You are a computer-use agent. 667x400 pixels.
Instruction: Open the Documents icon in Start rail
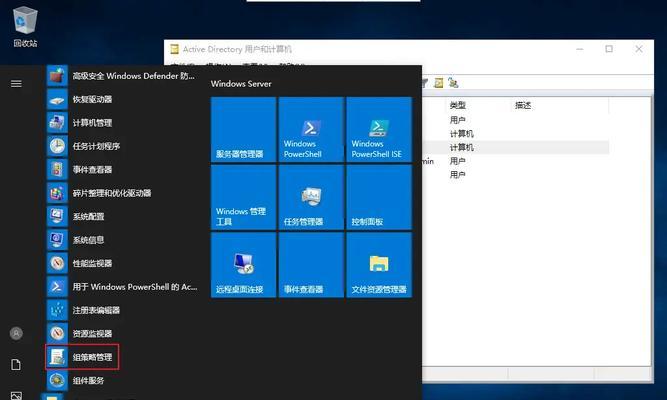click(16, 365)
